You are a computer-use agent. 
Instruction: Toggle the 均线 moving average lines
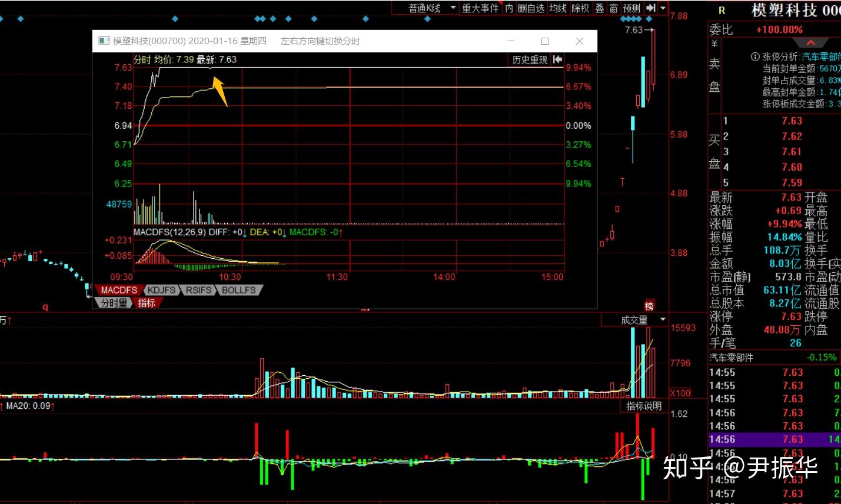[x=558, y=8]
